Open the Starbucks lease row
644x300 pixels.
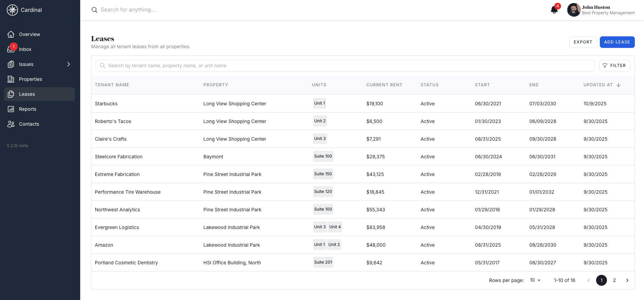coord(363,104)
